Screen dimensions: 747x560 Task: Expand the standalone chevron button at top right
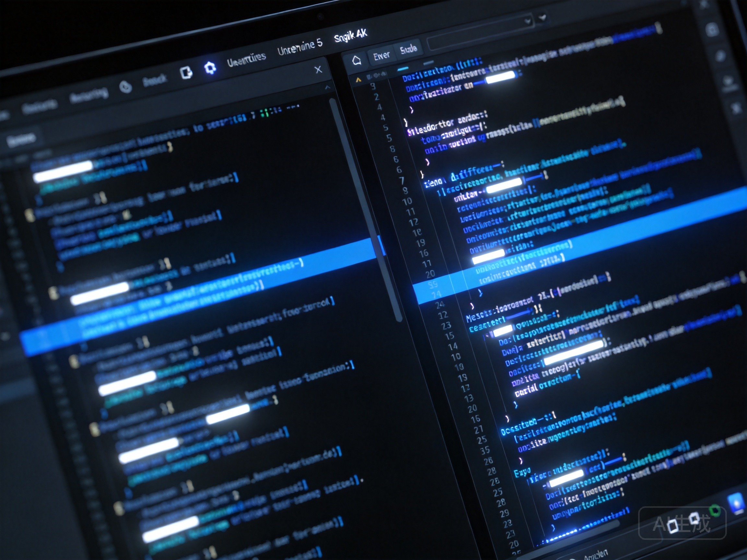click(x=542, y=17)
